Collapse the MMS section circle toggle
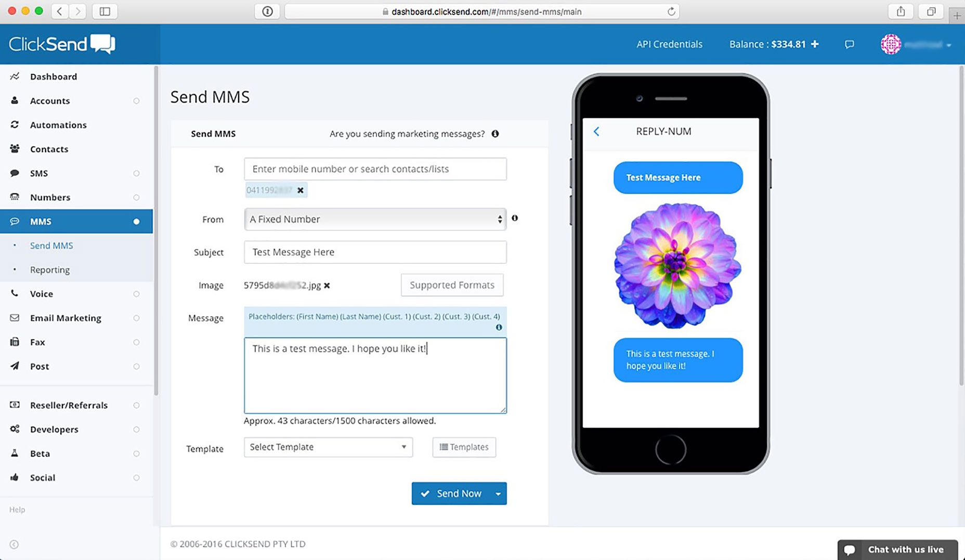Screen dimensions: 965x560 tap(136, 222)
